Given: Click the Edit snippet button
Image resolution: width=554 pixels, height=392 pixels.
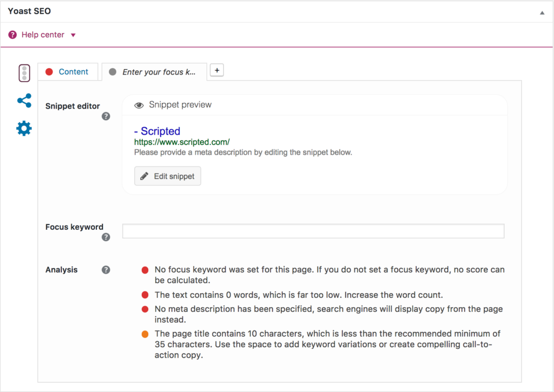Looking at the screenshot, I should (x=168, y=176).
